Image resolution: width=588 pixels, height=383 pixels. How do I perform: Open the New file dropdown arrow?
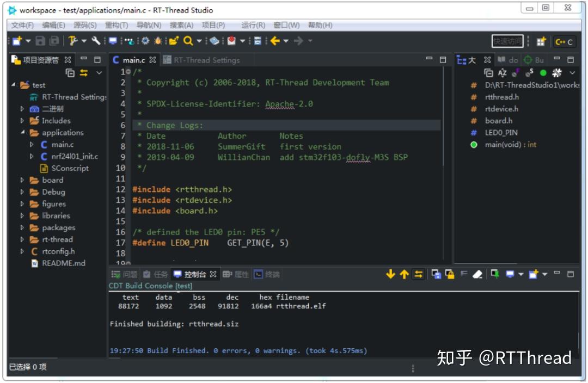pyautogui.click(x=28, y=41)
